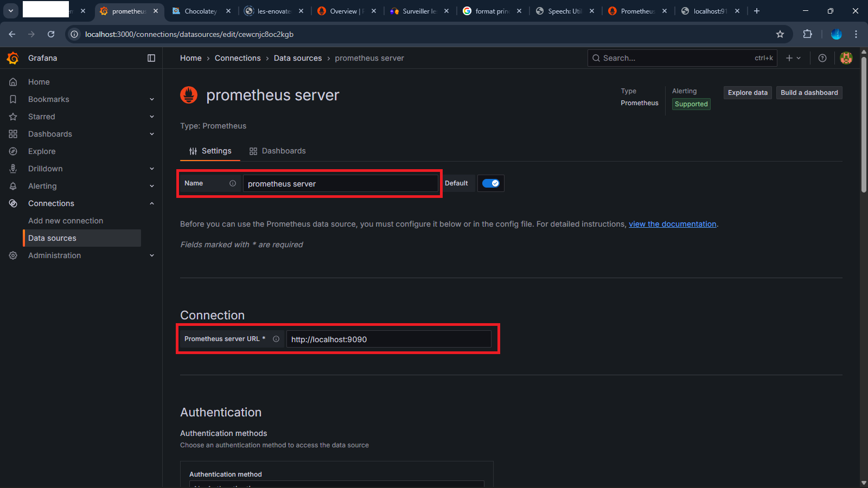This screenshot has width=868, height=488.
Task: Click the browser address bar URL
Action: (189, 34)
